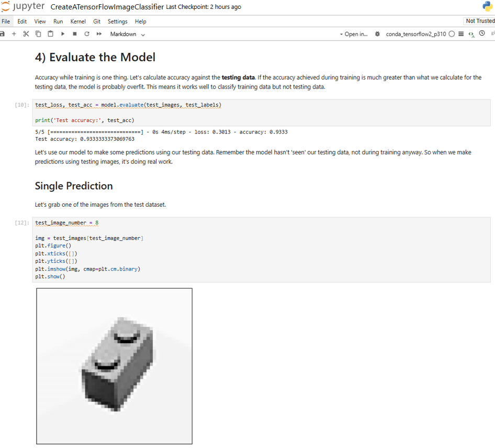Click the 'test_image_number = 8' code line
This screenshot has width=495, height=448.
[x=67, y=223]
